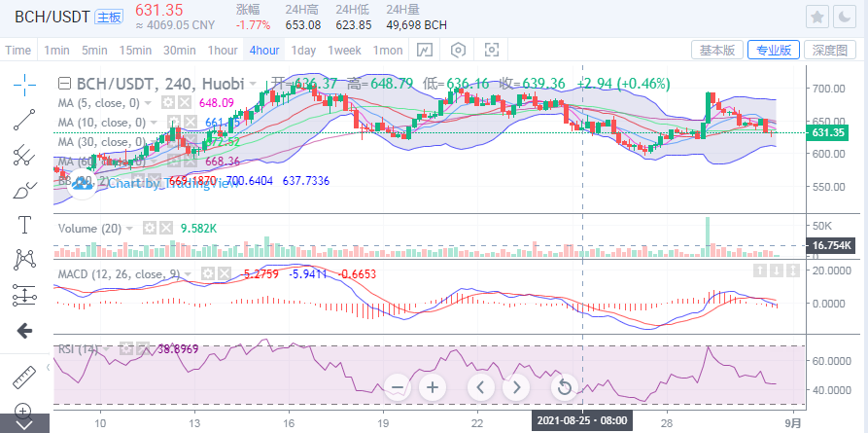Move chart right with forward arrow
868x433 pixels.
[x=516, y=387]
